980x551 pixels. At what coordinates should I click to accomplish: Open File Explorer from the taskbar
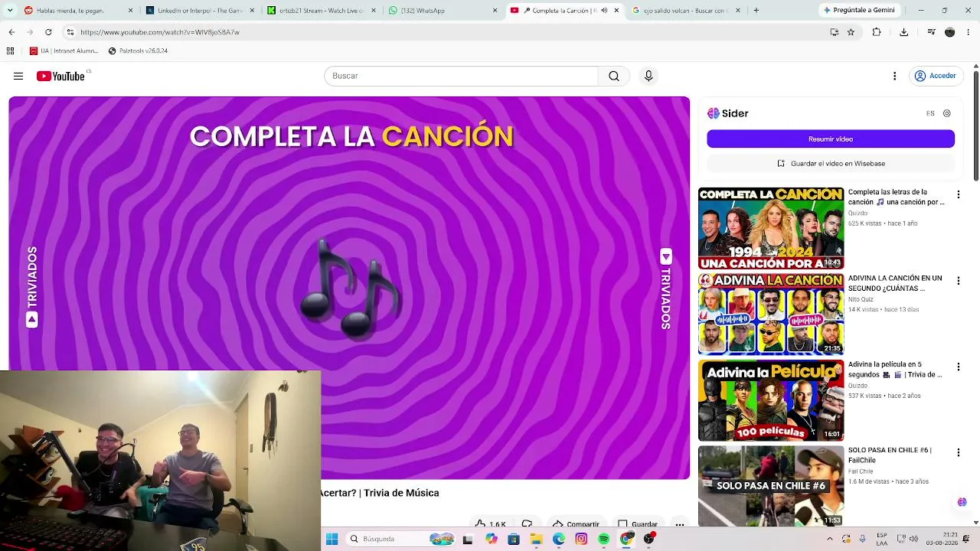pyautogui.click(x=536, y=540)
